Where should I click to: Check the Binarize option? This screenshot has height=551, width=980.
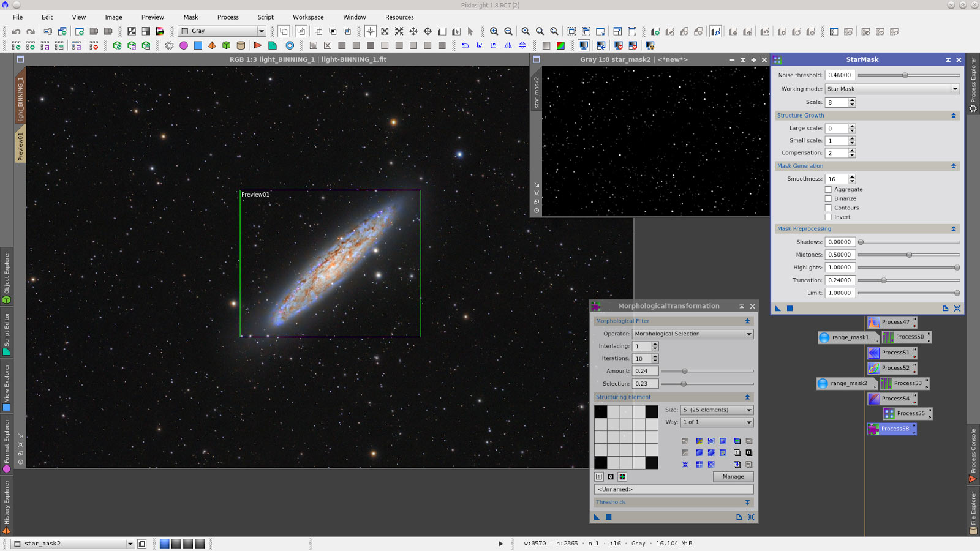[x=828, y=198]
